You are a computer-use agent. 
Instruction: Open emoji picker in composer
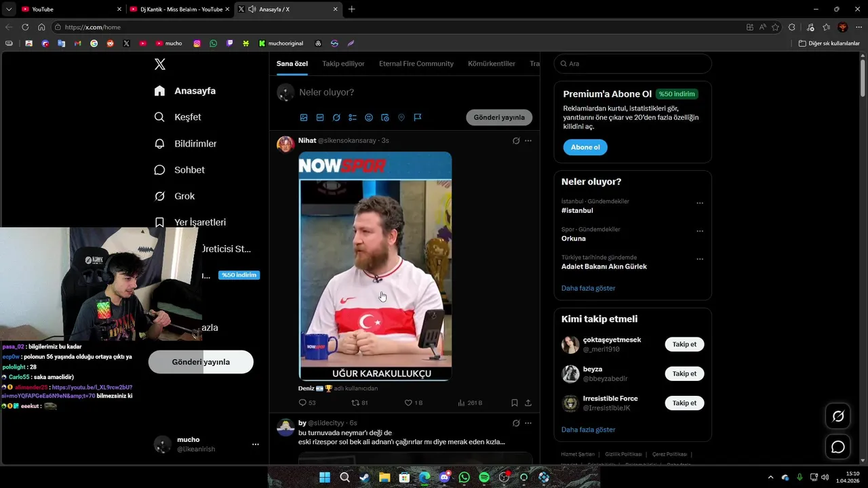pyautogui.click(x=369, y=117)
